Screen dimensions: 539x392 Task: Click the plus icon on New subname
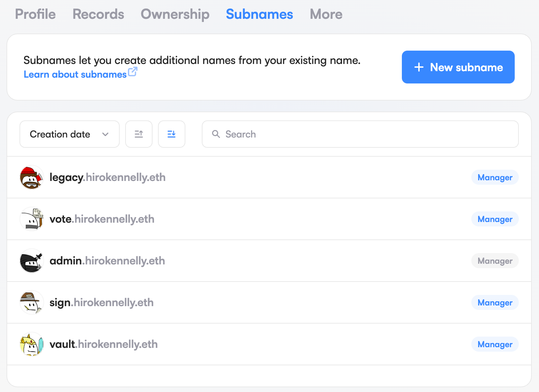(x=419, y=67)
